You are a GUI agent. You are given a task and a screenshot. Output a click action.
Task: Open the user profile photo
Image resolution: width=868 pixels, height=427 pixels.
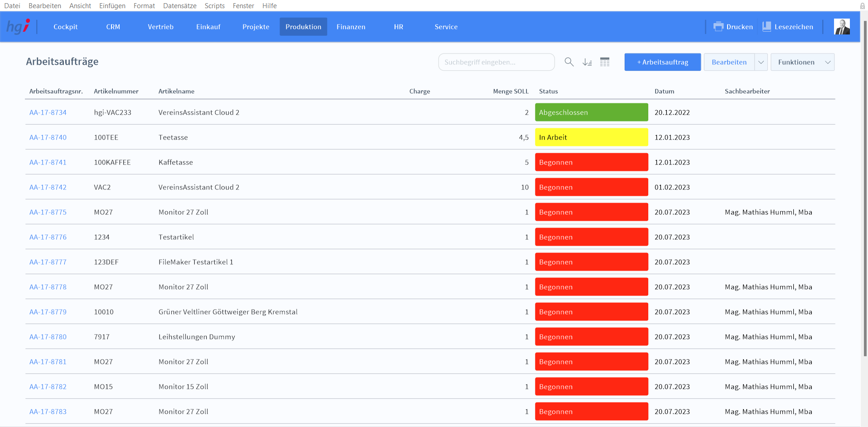pyautogui.click(x=842, y=27)
